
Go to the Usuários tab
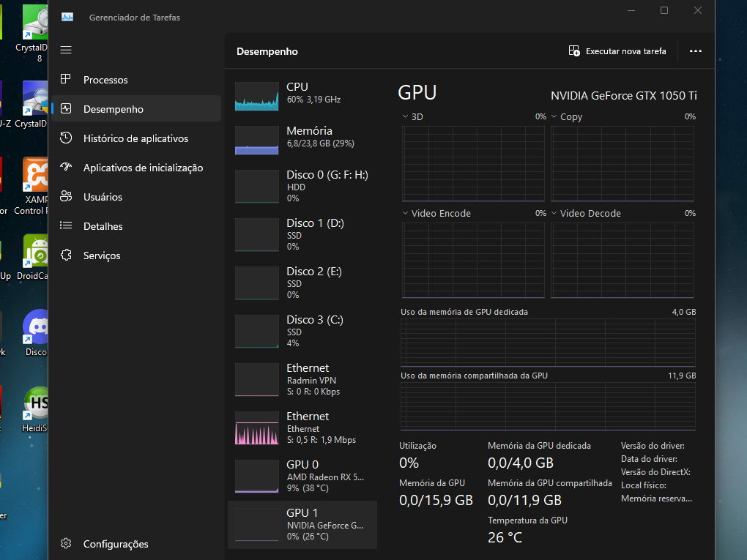point(136,197)
